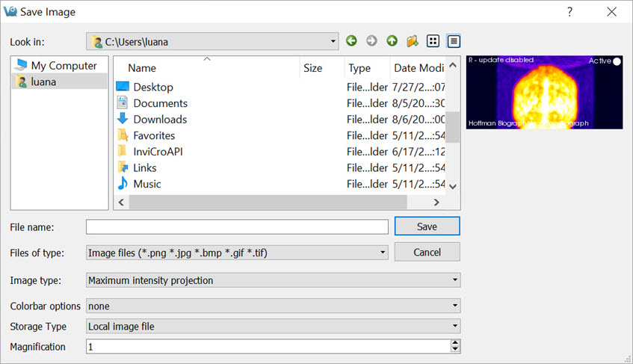The width and height of the screenshot is (633, 364).
Task: Click the Desktop date 7/27 cell
Action: pyautogui.click(x=419, y=87)
